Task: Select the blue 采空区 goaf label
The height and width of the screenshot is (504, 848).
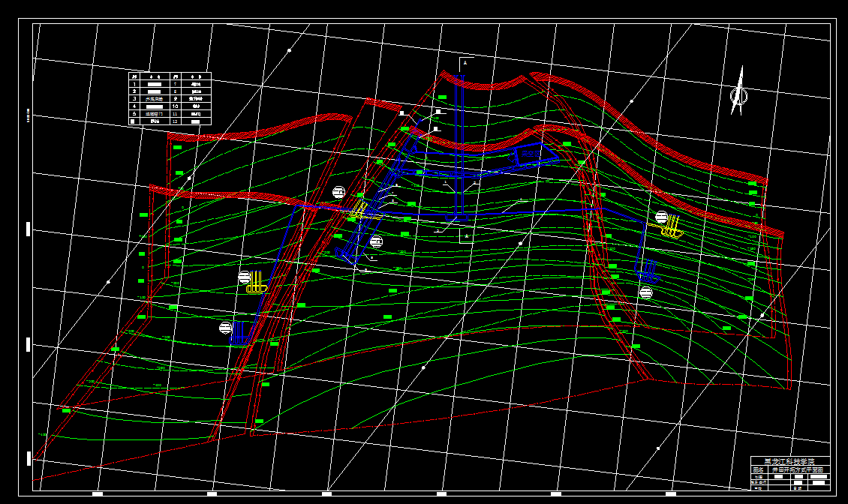Action: click(530, 154)
